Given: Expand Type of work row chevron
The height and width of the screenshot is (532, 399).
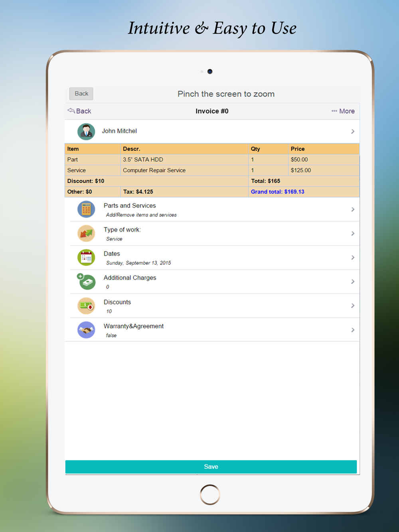Looking at the screenshot, I should pyautogui.click(x=353, y=233).
